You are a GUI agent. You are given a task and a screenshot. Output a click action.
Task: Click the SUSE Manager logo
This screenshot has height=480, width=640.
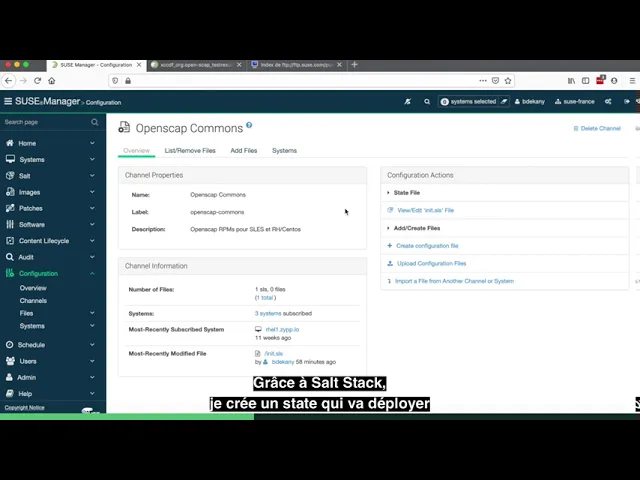point(47,101)
